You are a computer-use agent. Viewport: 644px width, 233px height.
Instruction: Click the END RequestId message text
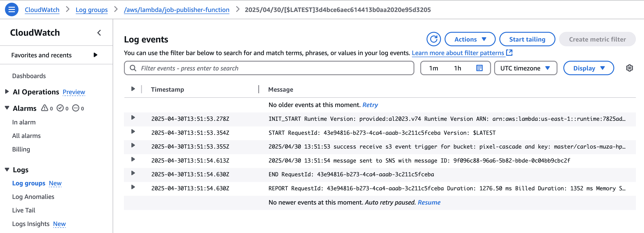pos(351,174)
